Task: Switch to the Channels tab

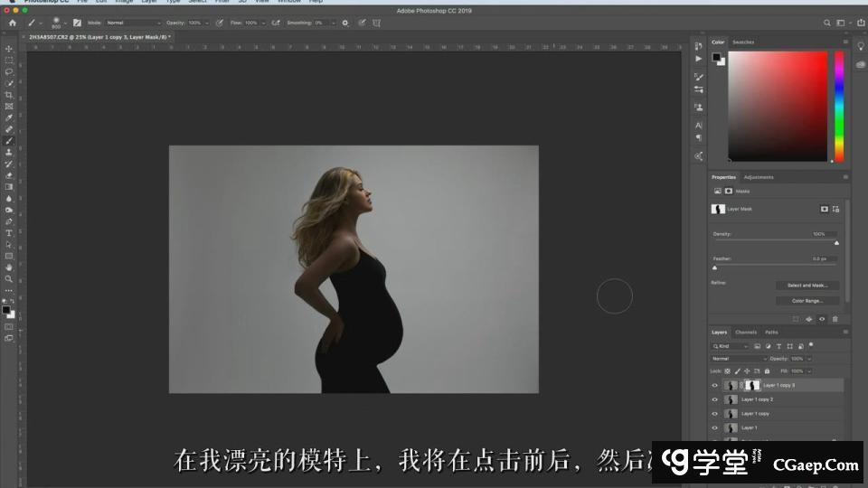Action: click(x=746, y=332)
